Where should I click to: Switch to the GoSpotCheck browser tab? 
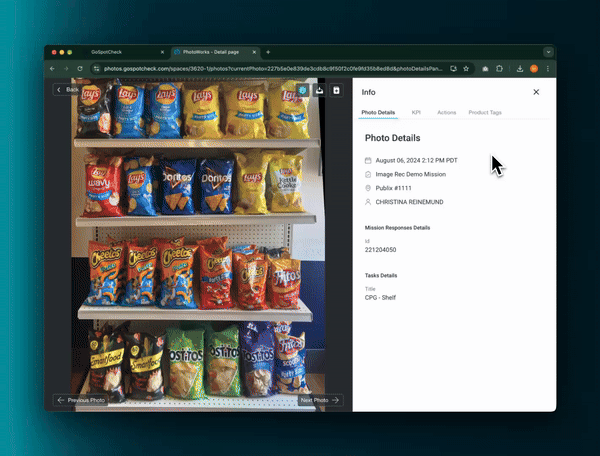pos(122,52)
